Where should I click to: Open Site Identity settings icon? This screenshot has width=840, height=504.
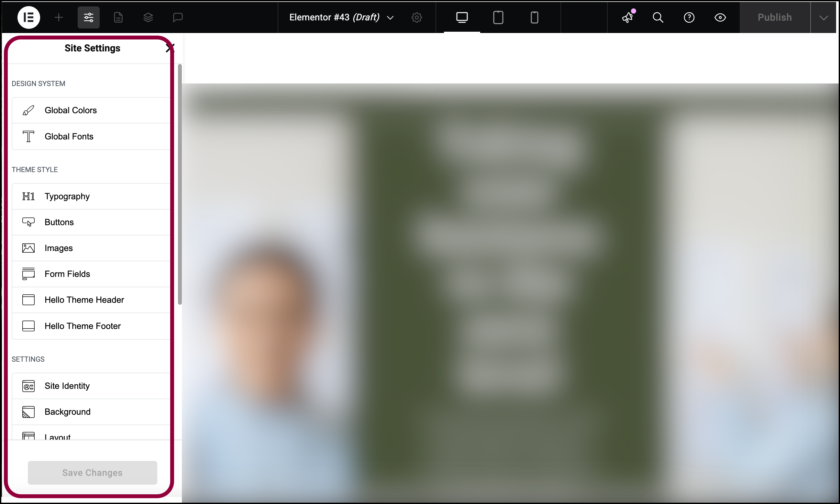28,386
